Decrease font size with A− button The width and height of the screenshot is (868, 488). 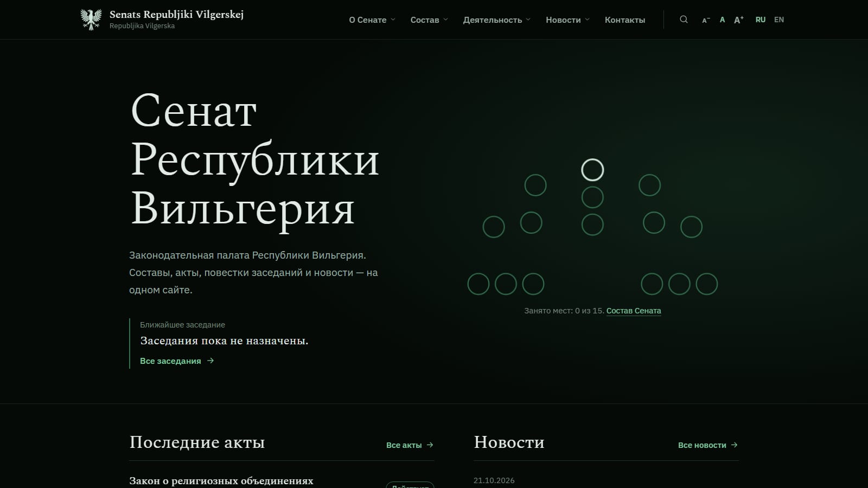tap(706, 20)
